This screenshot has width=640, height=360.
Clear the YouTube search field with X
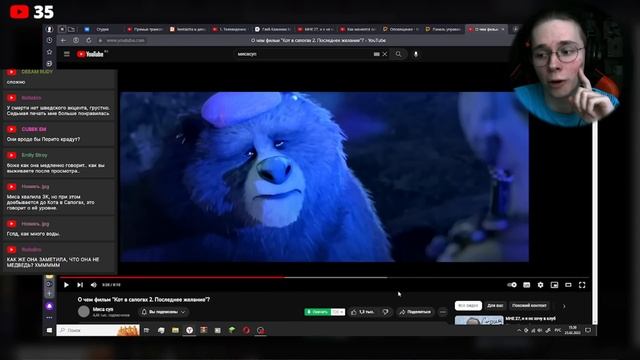[x=384, y=54]
